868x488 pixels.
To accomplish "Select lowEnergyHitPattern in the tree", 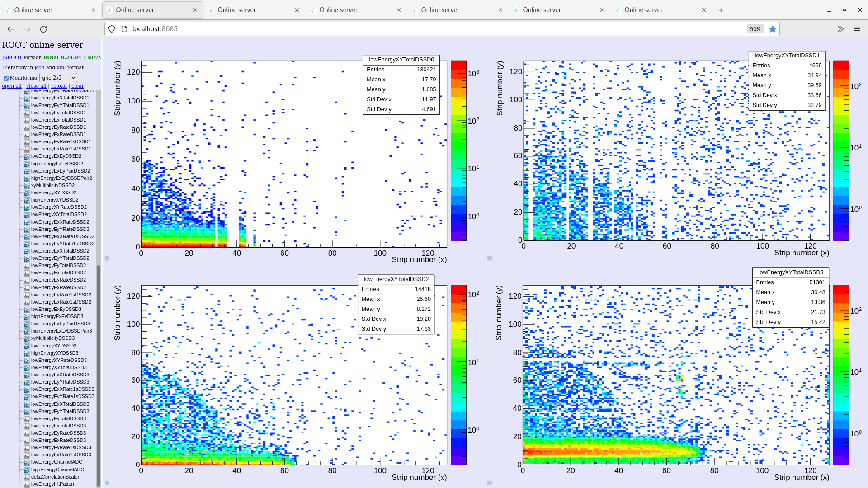I will coord(53,484).
